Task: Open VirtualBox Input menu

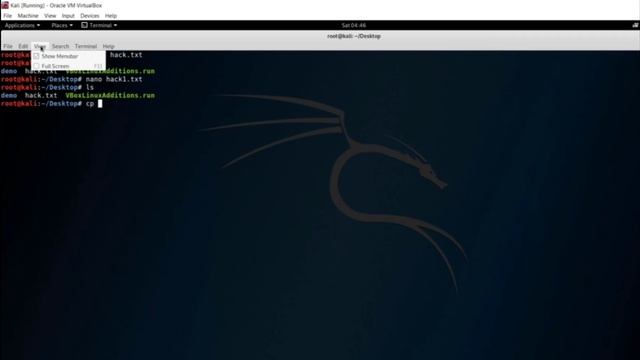Action: tap(68, 16)
